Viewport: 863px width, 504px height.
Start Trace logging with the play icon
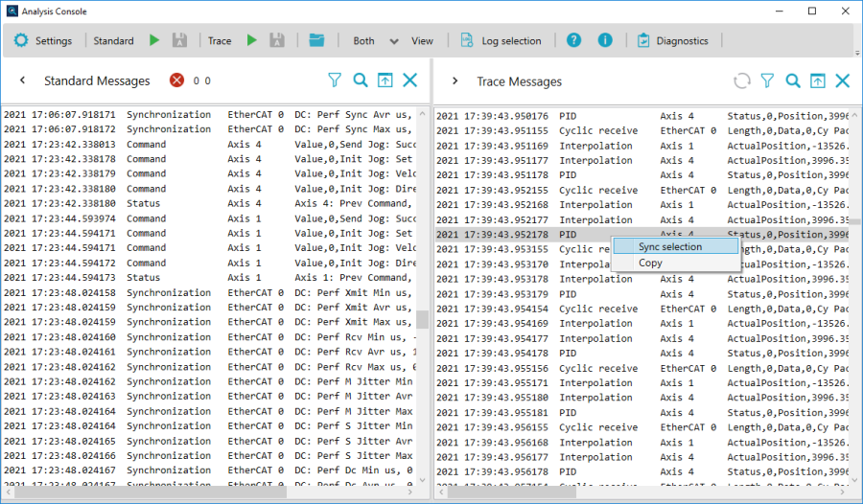252,41
